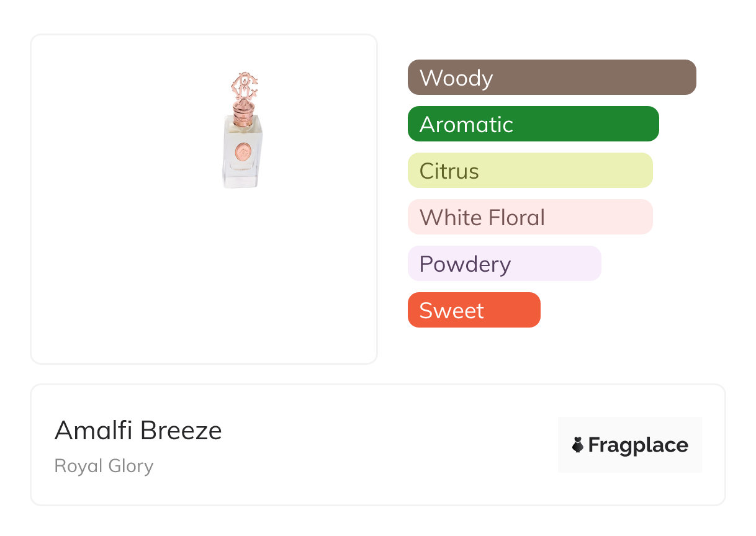Open the perfume bottle product image
Image resolution: width=756 pixels, height=536 pixels.
[x=242, y=130]
